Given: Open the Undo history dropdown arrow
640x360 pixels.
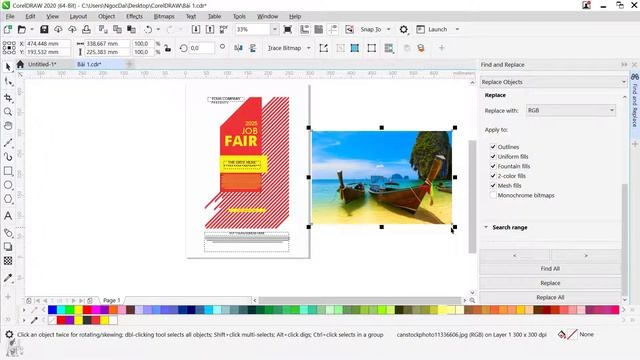Looking at the screenshot, I should [158, 29].
